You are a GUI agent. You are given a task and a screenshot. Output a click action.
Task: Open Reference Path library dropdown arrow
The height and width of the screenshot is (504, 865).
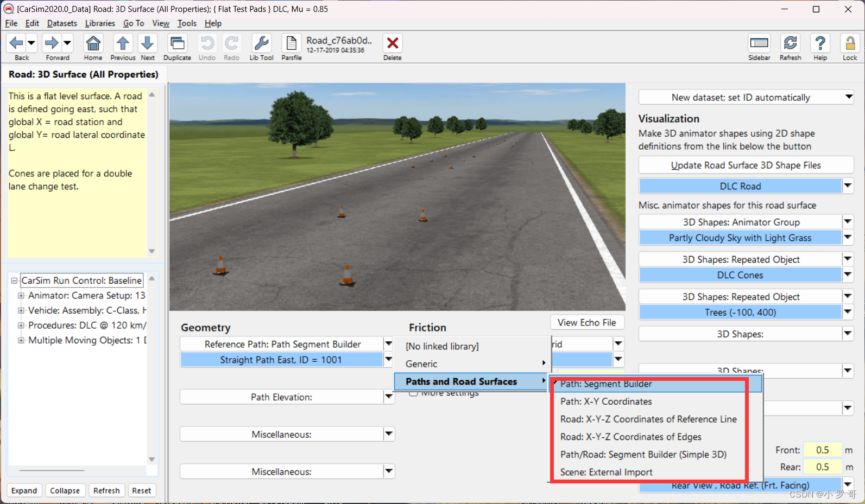pyautogui.click(x=389, y=344)
